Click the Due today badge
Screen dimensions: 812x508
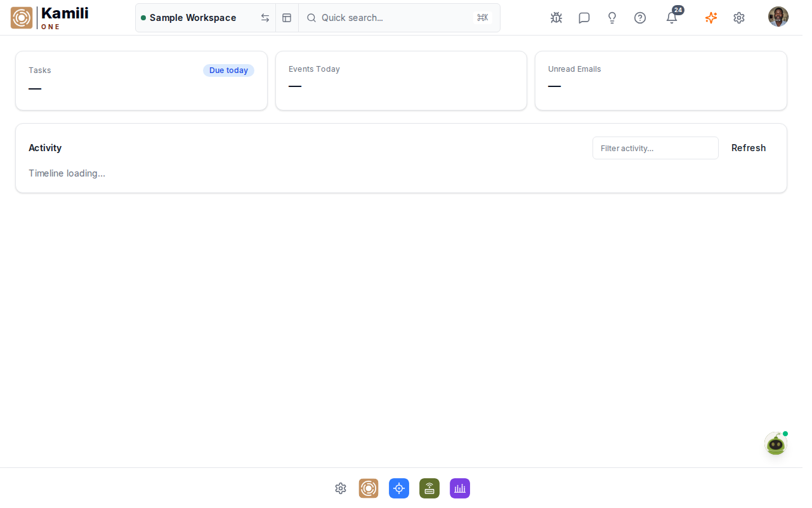click(x=228, y=70)
